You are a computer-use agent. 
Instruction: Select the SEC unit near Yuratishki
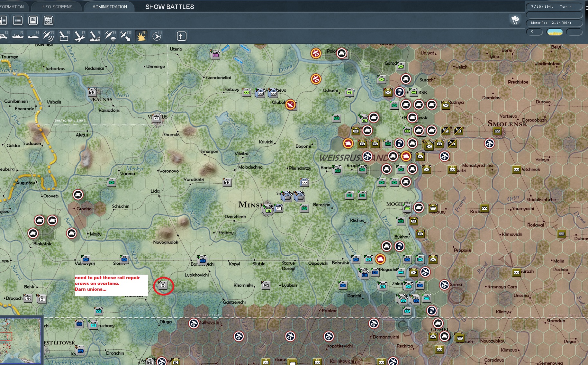pos(227,182)
